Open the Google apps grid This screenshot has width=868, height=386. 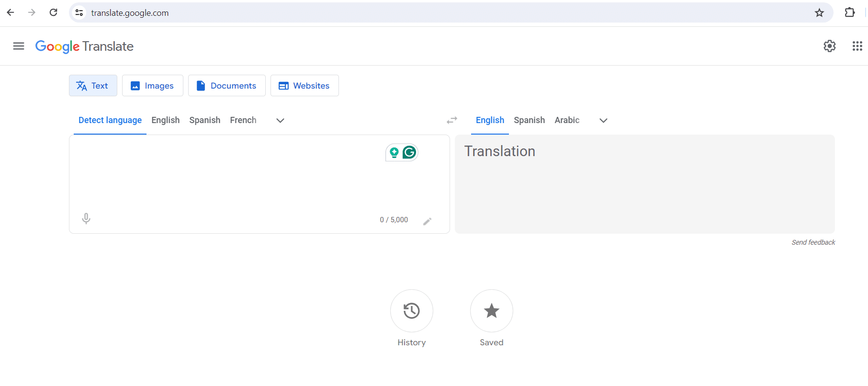(x=857, y=46)
